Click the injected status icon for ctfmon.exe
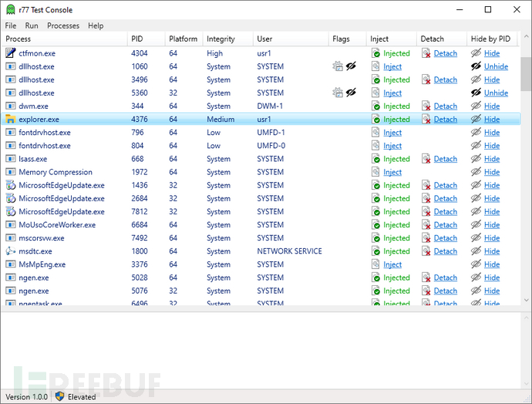 [375, 53]
